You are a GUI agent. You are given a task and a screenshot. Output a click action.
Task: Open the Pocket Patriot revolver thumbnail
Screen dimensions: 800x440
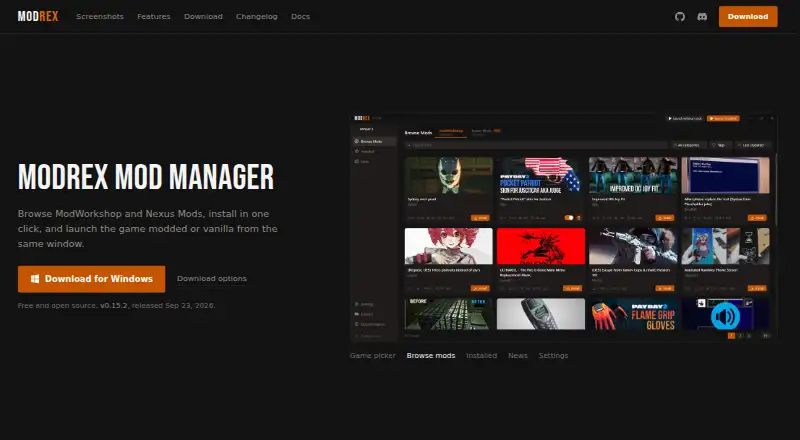(541, 175)
